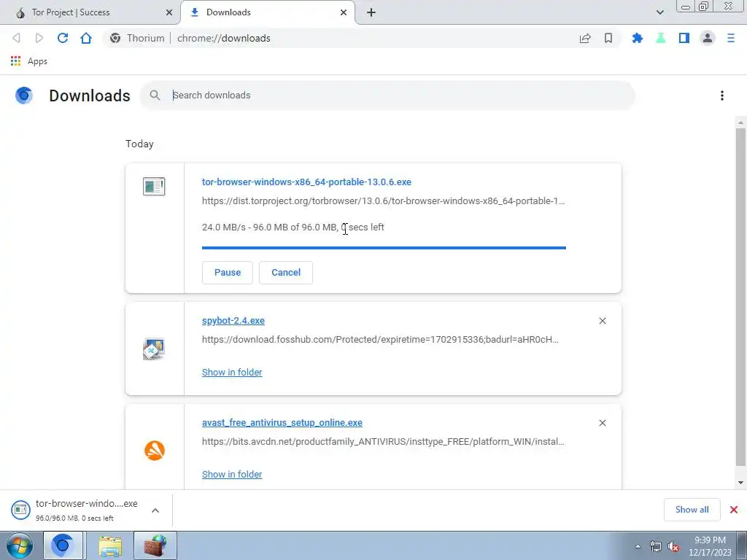Click the muted volume tray icon

click(673, 547)
